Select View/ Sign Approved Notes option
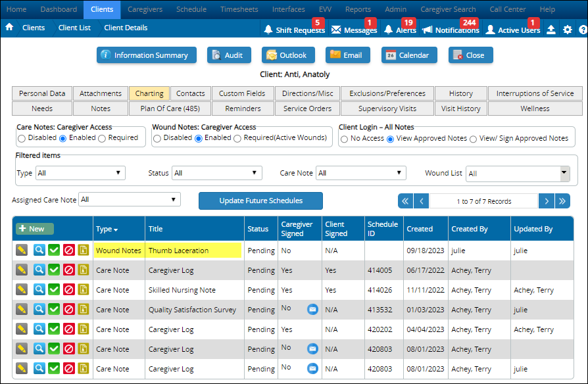This screenshot has width=588, height=384. pyautogui.click(x=474, y=139)
